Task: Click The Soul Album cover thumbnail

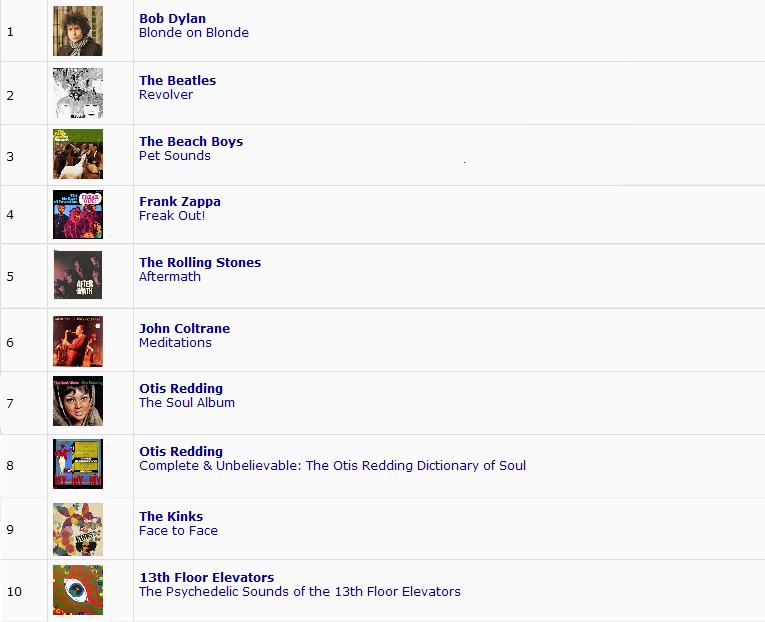Action: [x=77, y=401]
